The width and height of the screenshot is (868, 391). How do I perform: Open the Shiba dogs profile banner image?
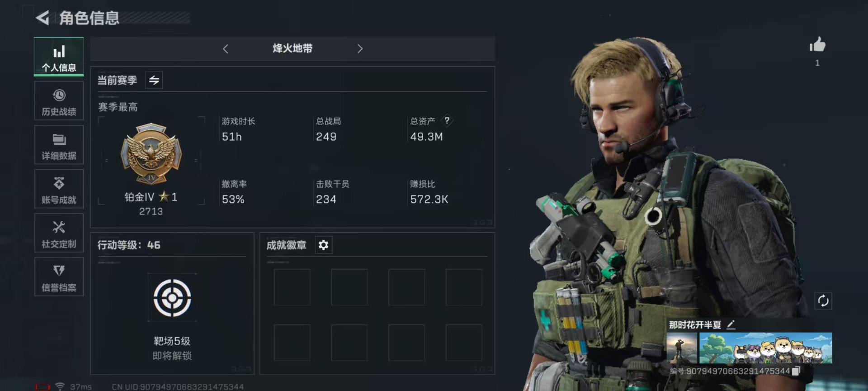tap(765, 348)
